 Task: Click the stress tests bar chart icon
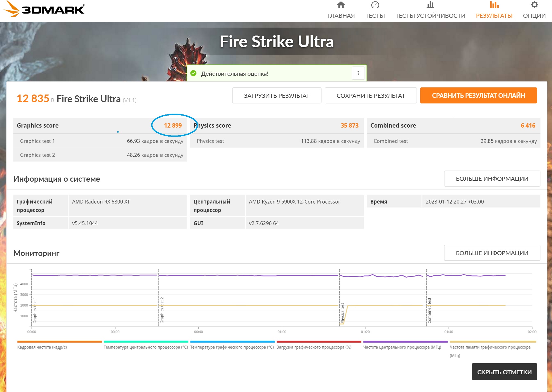tap(430, 5)
